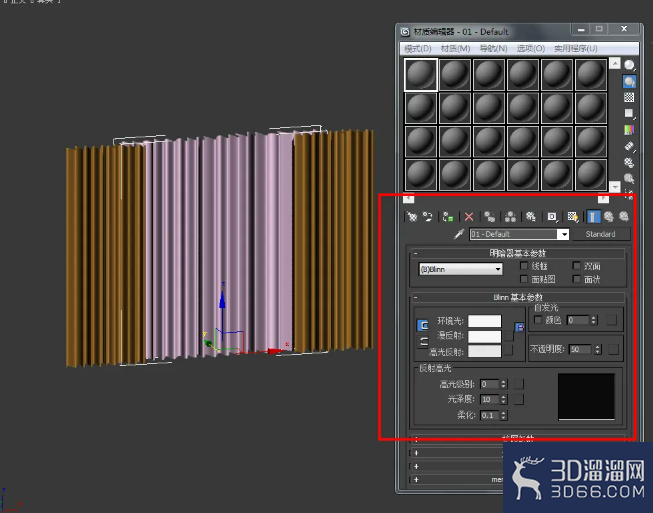Screen dimensions: 653x513
Task: Click the 漫反射 diffuse map button
Action: pos(508,336)
